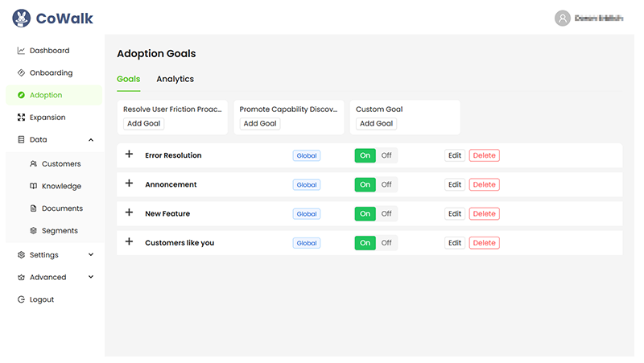Click the Onboarding diamond icon

tap(21, 72)
